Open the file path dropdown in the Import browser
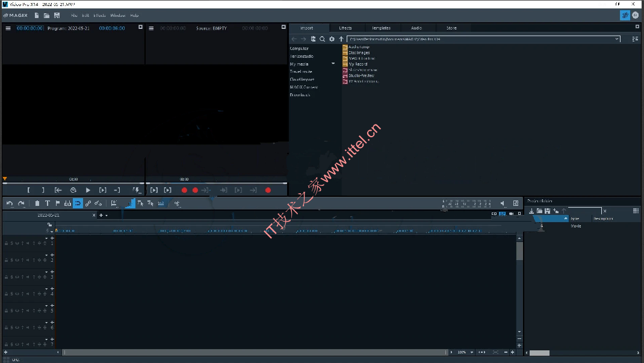This screenshot has width=644, height=363. [616, 39]
